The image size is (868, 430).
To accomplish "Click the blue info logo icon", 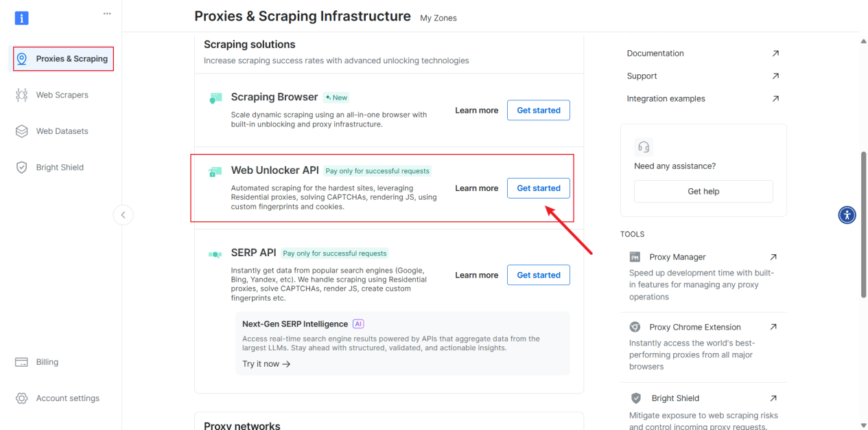I will pos(22,18).
